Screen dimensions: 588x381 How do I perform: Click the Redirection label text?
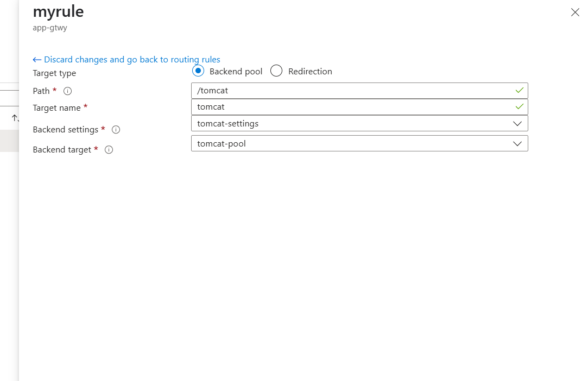tap(310, 72)
